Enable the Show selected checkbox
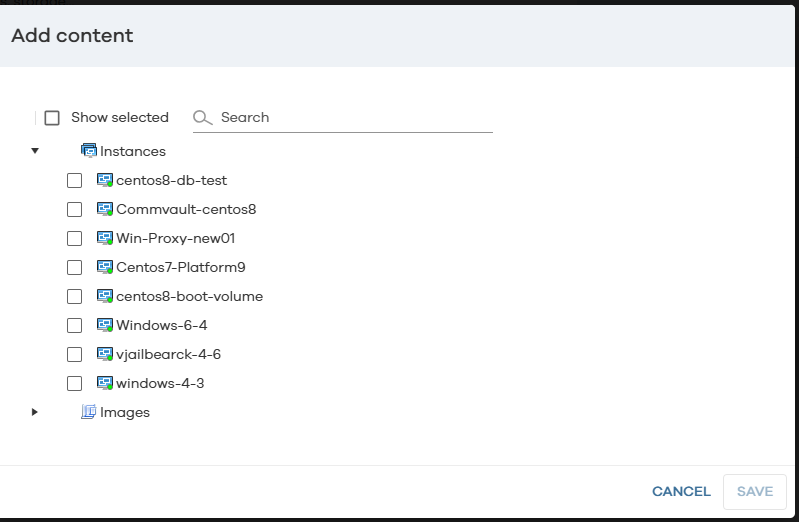Viewport: 799px width, 522px height. (52, 118)
